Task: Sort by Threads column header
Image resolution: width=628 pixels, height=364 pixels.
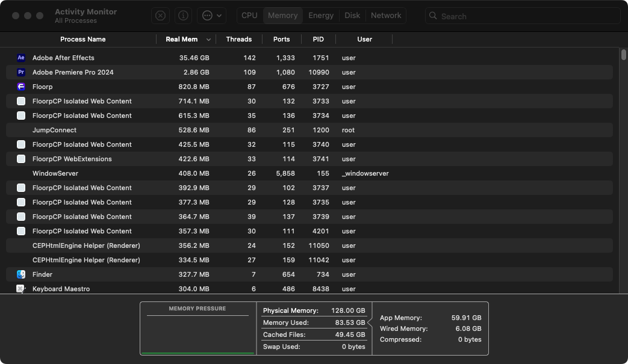Action: pos(238,39)
